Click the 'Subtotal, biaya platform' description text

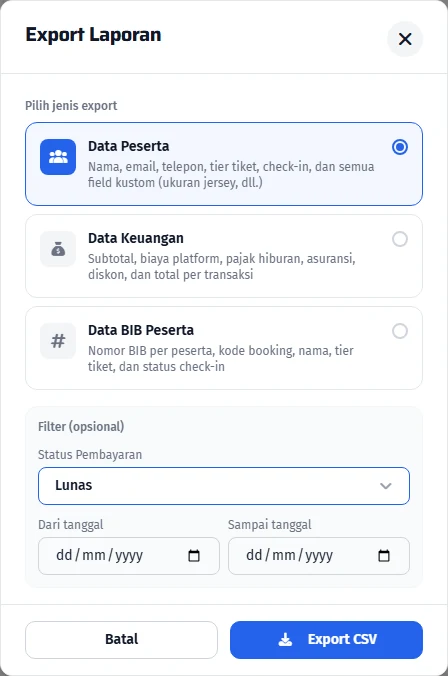[222, 266]
